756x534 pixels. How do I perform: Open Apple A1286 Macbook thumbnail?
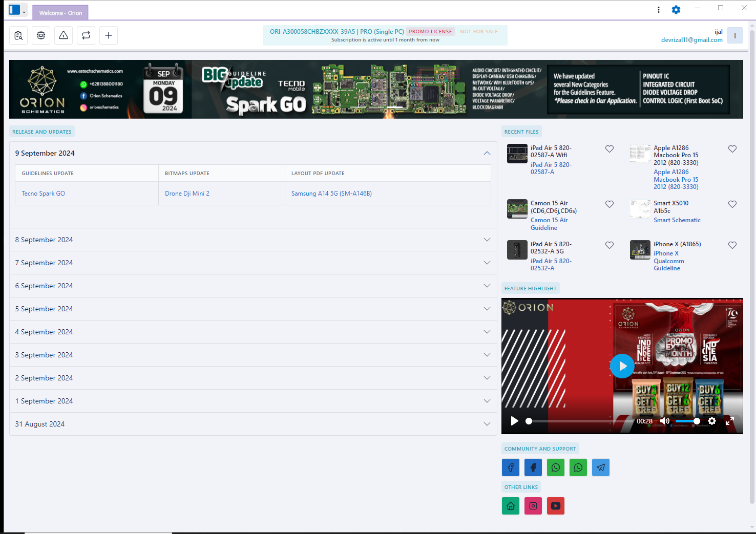pyautogui.click(x=640, y=154)
